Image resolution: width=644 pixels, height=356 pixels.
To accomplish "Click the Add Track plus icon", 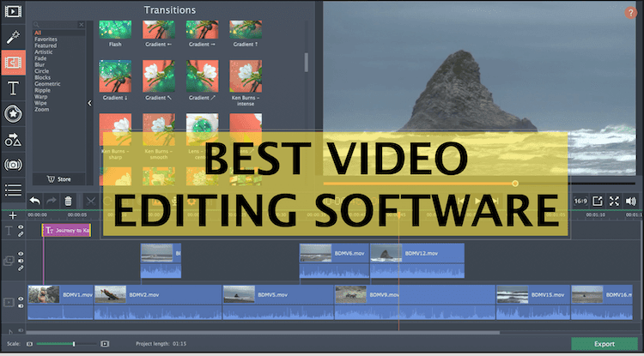I will tap(13, 215).
